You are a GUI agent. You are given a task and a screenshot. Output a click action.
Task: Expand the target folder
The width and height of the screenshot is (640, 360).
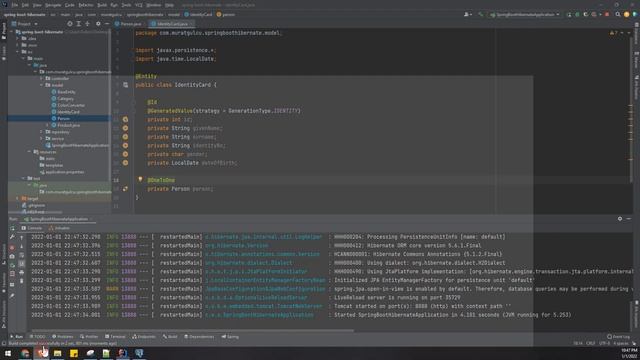18,198
